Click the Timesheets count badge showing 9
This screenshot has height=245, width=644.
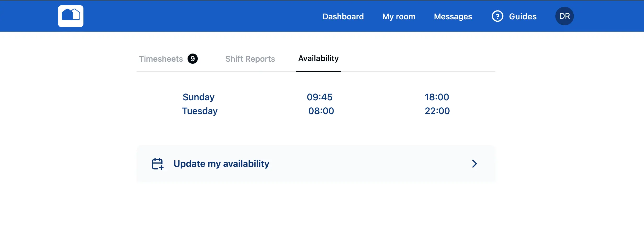coord(193,59)
